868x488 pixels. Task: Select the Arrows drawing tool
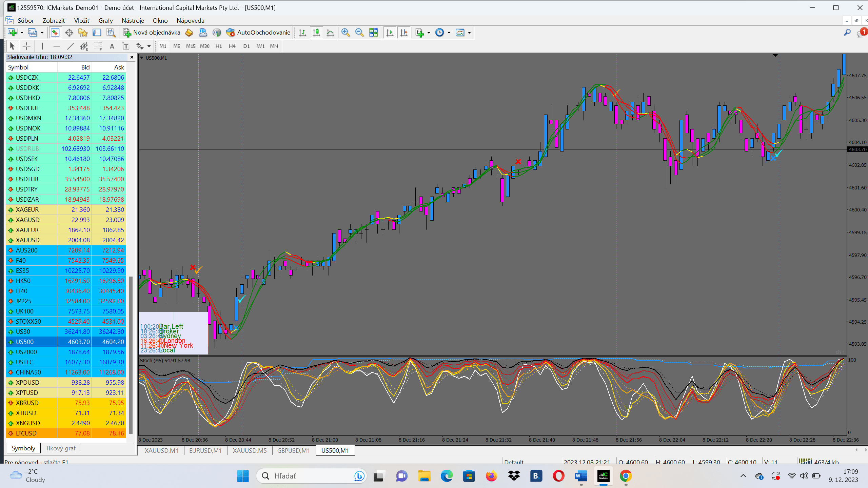click(x=140, y=46)
